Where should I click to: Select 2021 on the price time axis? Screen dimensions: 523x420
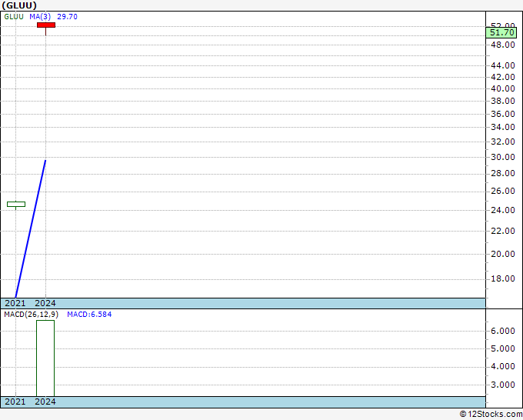click(15, 303)
